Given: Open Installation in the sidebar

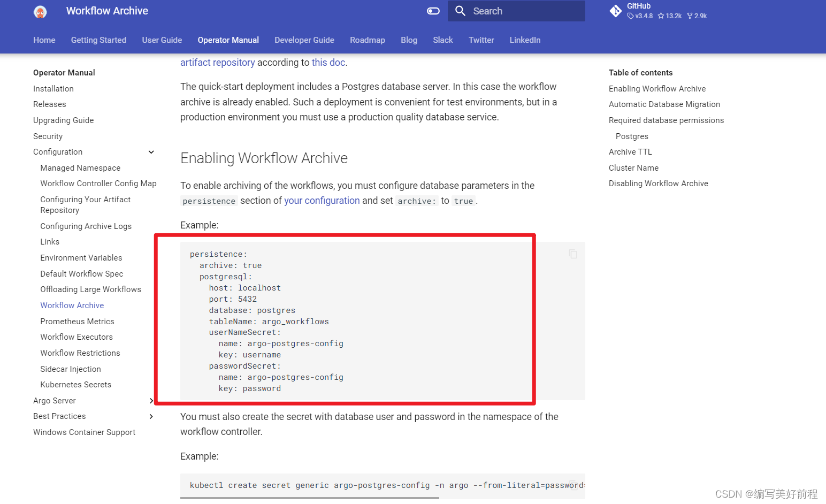Looking at the screenshot, I should 53,89.
